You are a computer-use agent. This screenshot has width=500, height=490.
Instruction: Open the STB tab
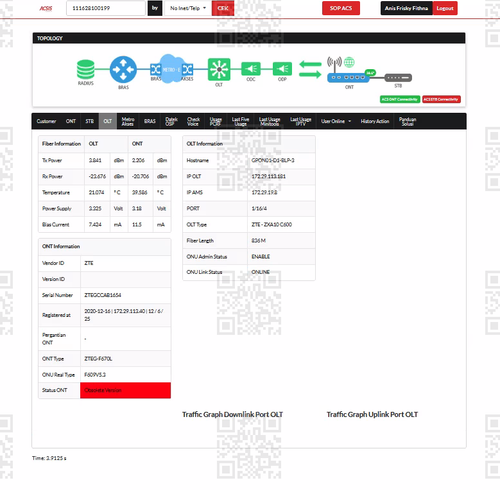tap(90, 121)
